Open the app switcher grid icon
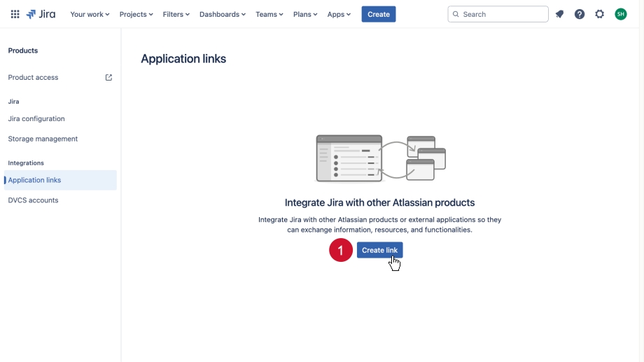The height and width of the screenshot is (362, 644). click(15, 14)
